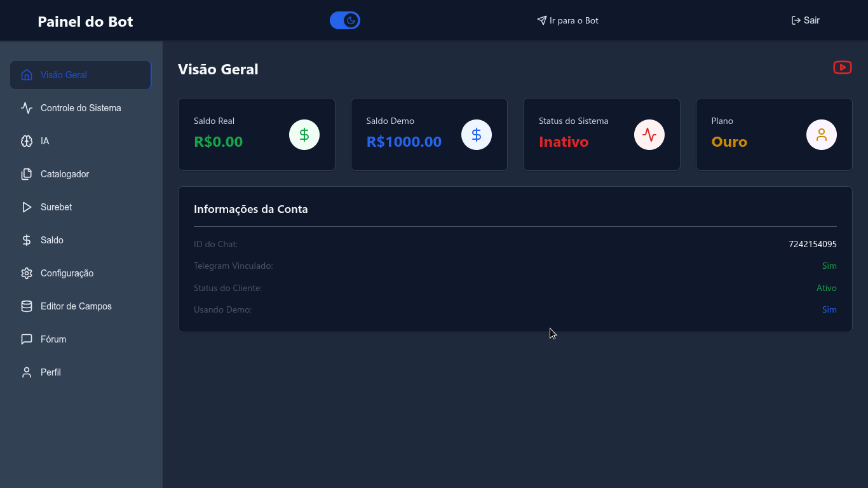Click the gear icon for Configuração
The height and width of the screenshot is (488, 868).
[27, 273]
